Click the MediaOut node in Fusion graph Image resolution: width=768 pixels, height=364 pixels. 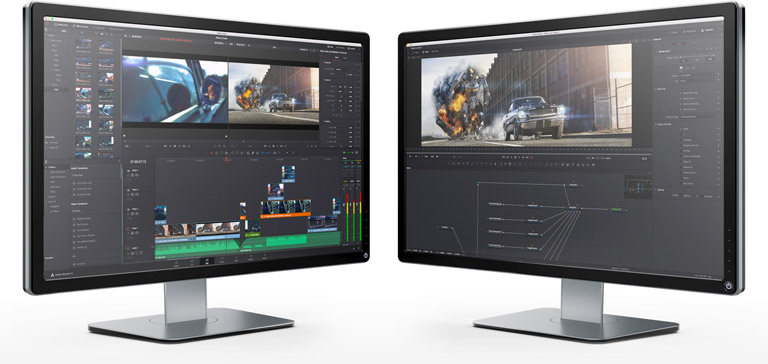click(618, 209)
